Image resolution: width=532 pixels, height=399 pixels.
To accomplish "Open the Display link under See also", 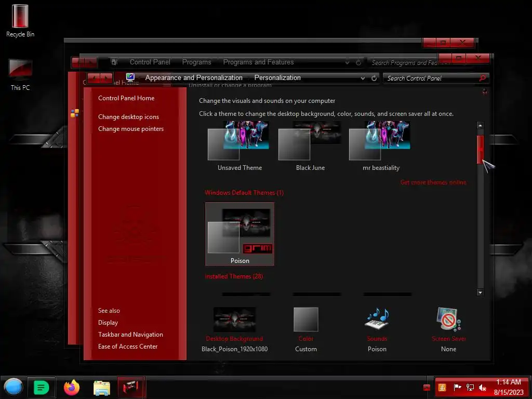I will (x=108, y=323).
